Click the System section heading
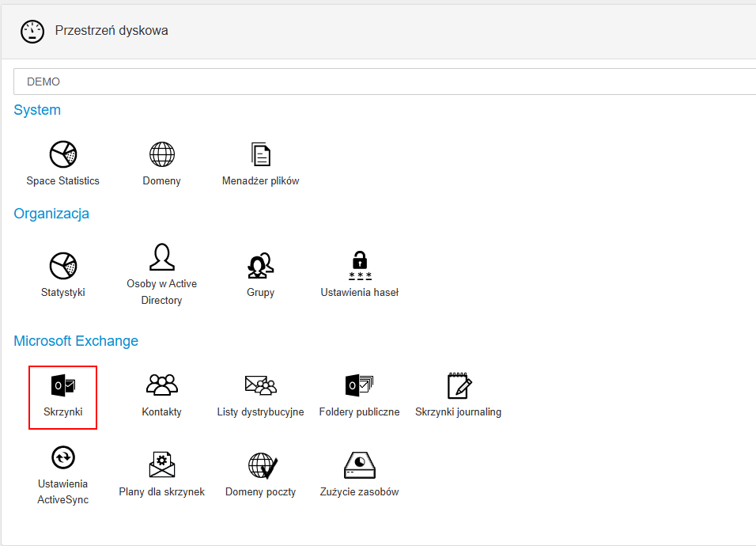Viewport: 756px width, 546px height. 37,110
